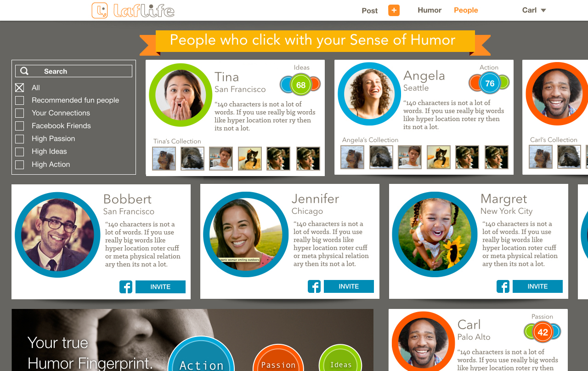Open Angela's profile photo

[x=369, y=94]
